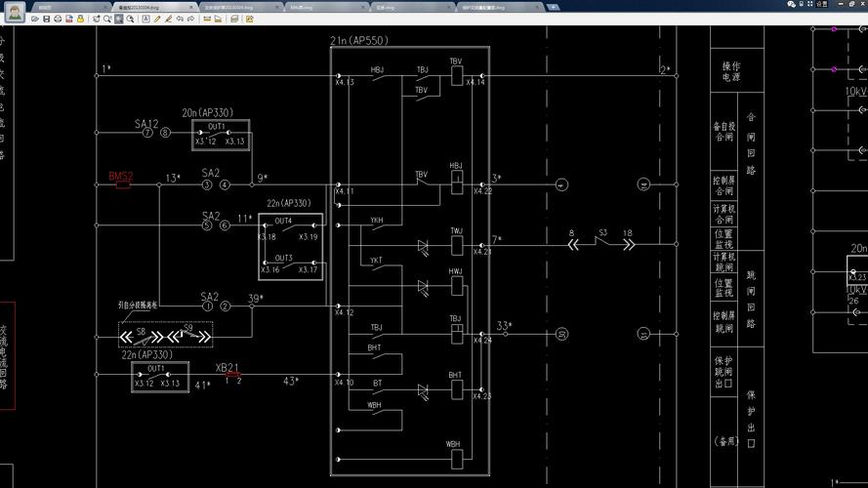The height and width of the screenshot is (488, 868).
Task: Switch to the MN图.dwg tab
Action: 302,7
